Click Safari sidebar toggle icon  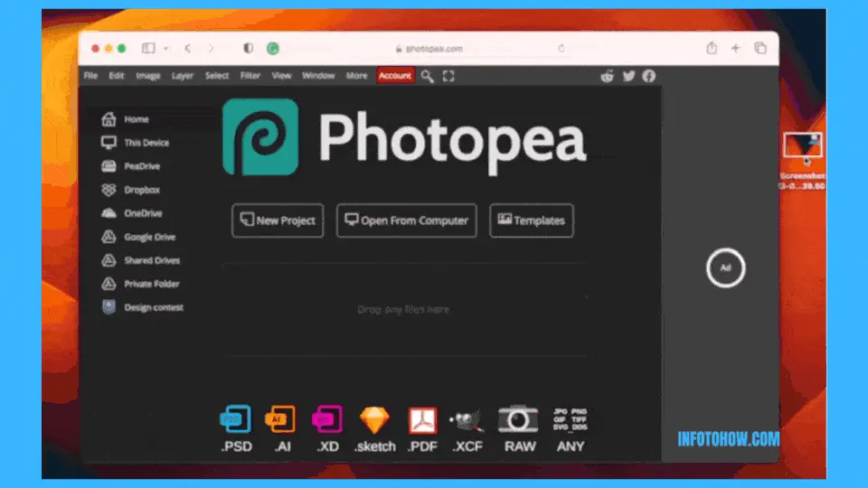pyautogui.click(x=148, y=48)
